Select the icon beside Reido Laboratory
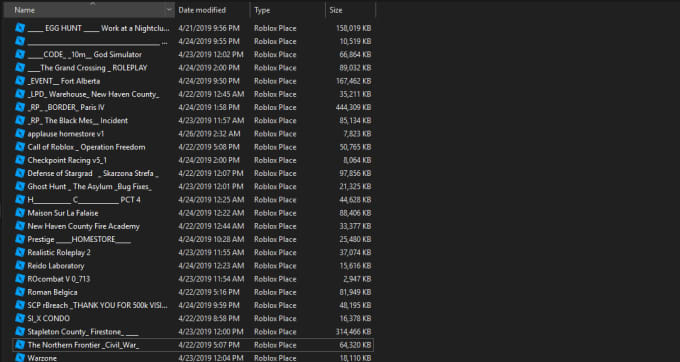 (x=20, y=265)
